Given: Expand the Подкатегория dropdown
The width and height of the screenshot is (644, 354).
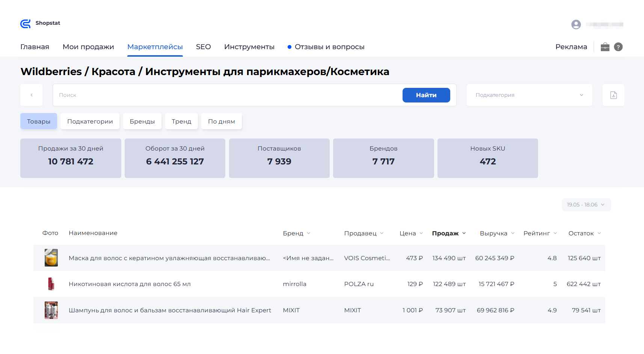Looking at the screenshot, I should pyautogui.click(x=529, y=95).
